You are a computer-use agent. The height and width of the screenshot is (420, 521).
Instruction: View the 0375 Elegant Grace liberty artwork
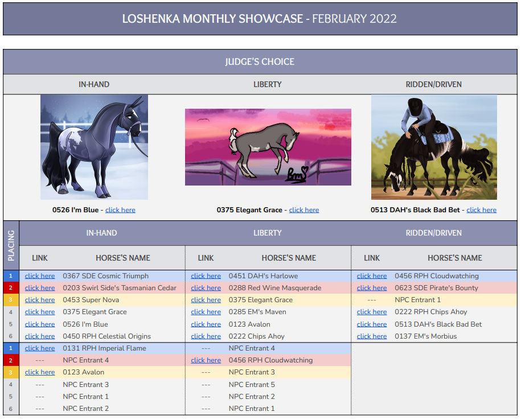point(268,146)
